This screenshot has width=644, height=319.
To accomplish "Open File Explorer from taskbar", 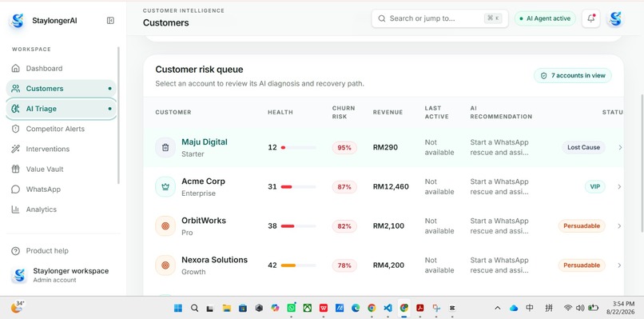I will click(226, 308).
